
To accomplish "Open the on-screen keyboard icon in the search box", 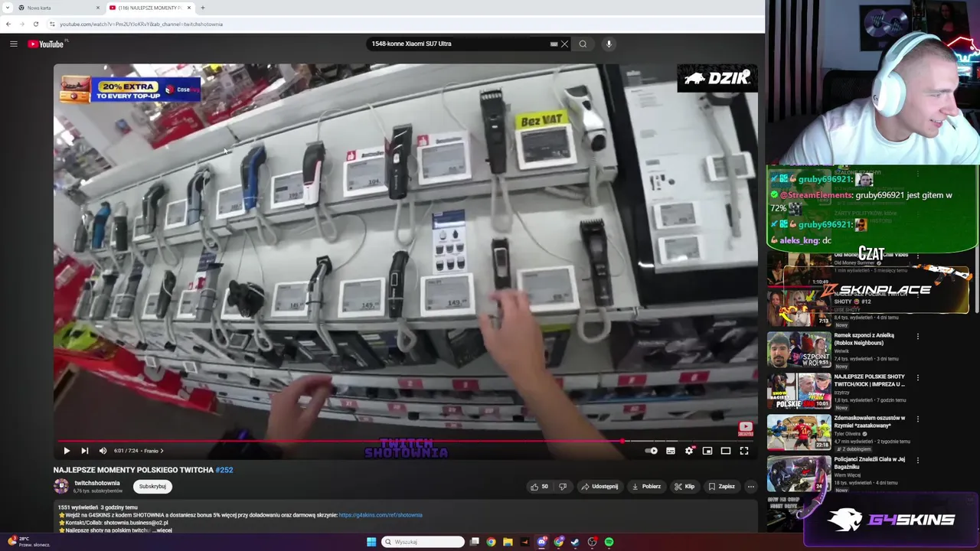I will pyautogui.click(x=554, y=44).
